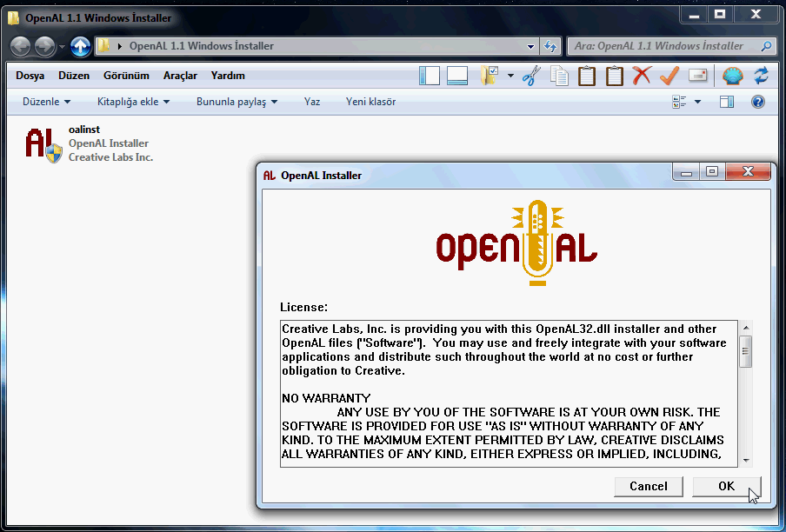Click the OpenAL logo in installer
The width and height of the screenshot is (786, 532).
coord(516,243)
